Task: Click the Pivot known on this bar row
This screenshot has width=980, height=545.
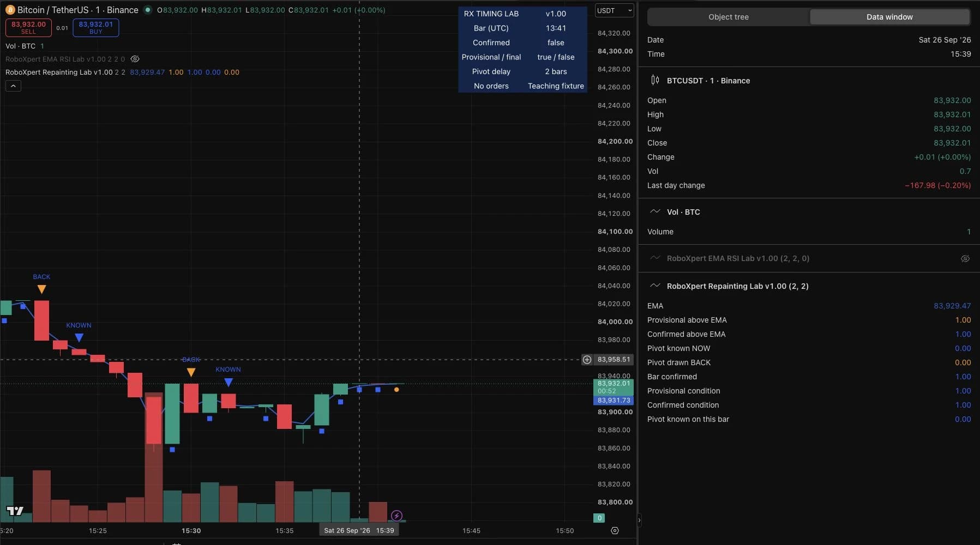Action: pyautogui.click(x=809, y=419)
